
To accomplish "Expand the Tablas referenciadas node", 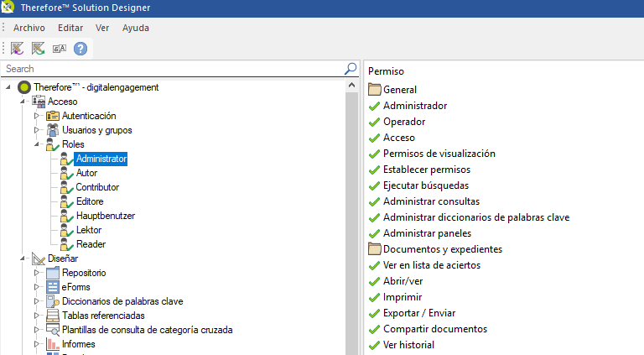I will (36, 316).
